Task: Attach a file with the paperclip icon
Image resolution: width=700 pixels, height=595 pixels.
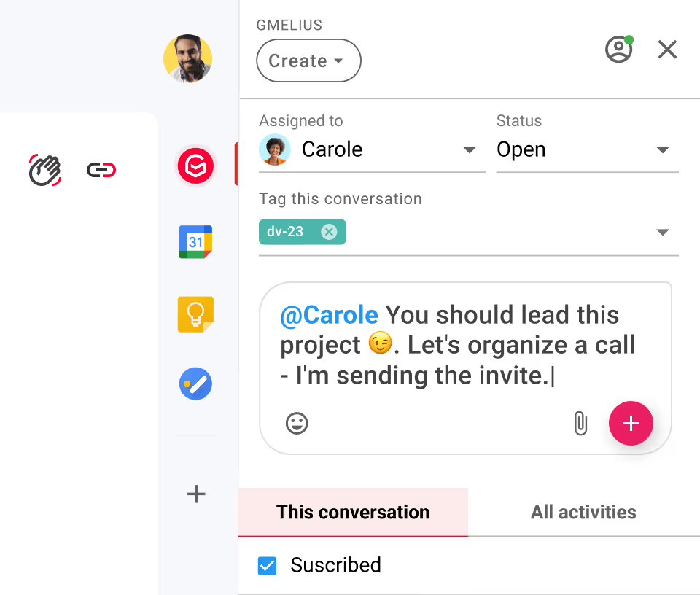Action: coord(580,423)
